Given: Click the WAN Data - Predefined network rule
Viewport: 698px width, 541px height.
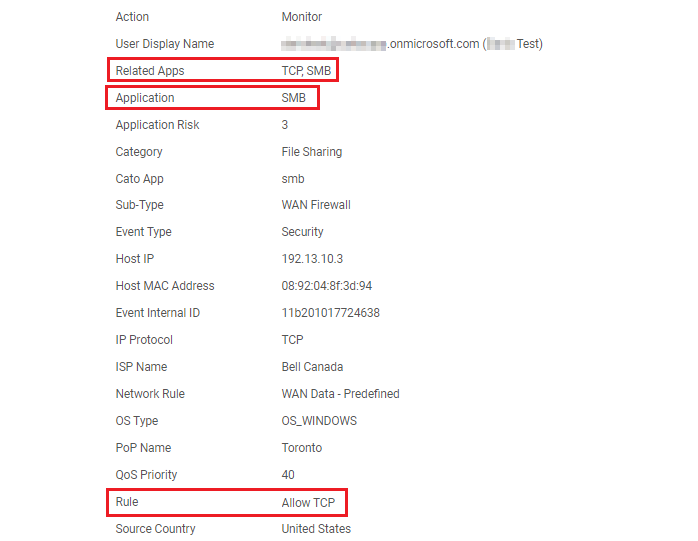Looking at the screenshot, I should pyautogui.click(x=341, y=394).
